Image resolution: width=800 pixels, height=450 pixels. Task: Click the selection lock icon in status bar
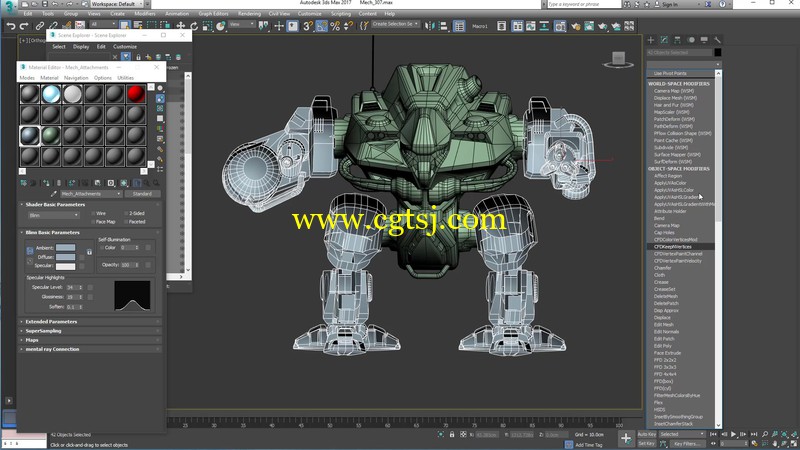click(452, 434)
